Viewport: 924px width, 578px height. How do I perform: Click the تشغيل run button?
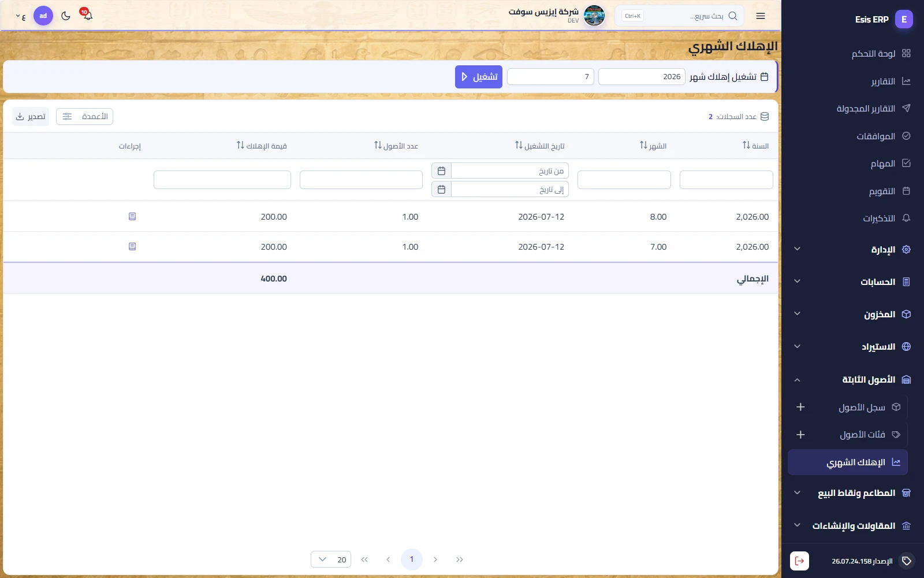click(x=479, y=77)
